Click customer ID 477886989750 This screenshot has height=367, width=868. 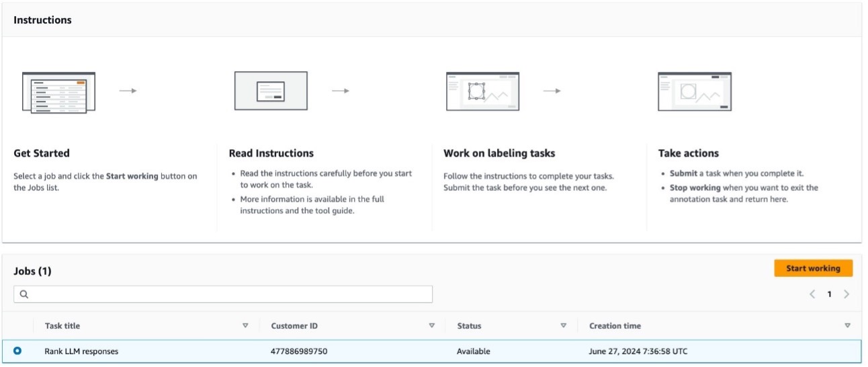coord(299,351)
